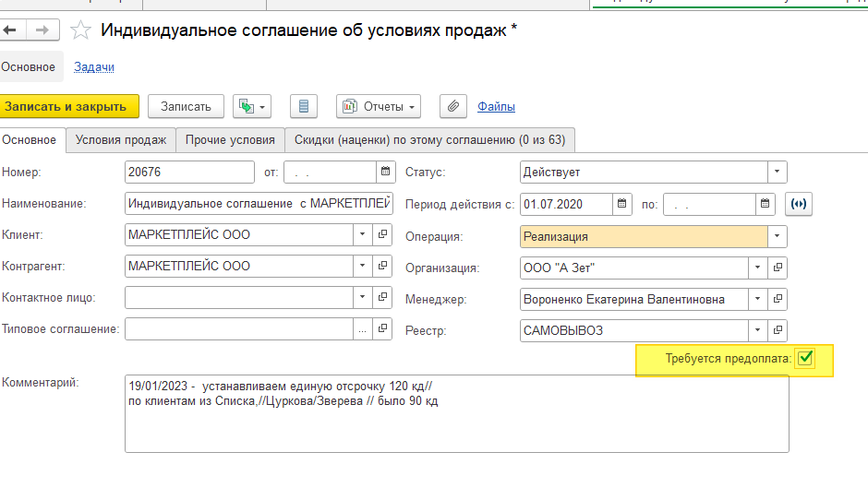Switch to the 'Прочие условия' tab
Screen dimensions: 868x488
(230, 140)
